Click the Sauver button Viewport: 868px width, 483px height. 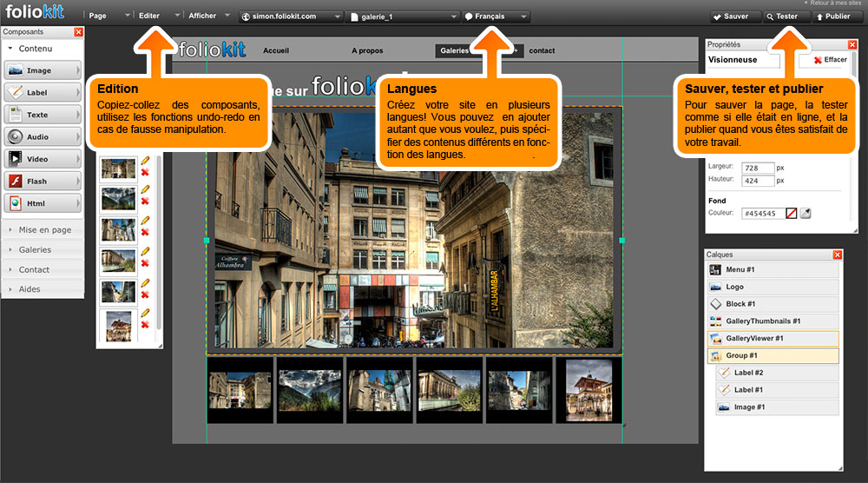click(x=730, y=17)
